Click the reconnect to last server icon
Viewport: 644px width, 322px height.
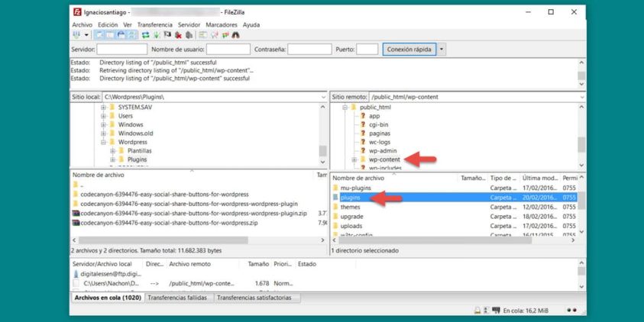[189, 35]
